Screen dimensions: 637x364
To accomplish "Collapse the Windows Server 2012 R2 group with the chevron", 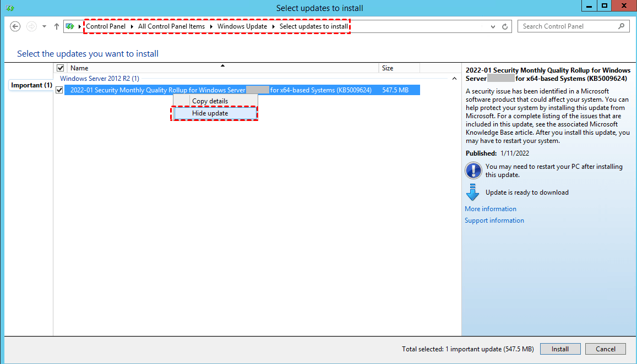I will click(454, 79).
